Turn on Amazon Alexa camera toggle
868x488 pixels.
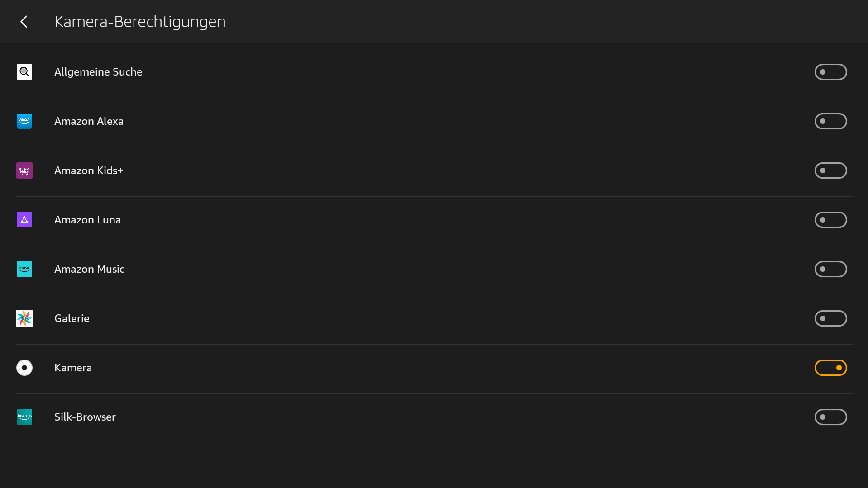[830, 121]
